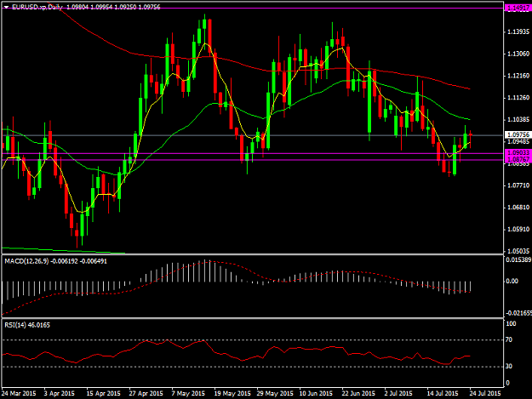Click the 1.10385 price axis value
The width and height of the screenshot is (532, 399).
518,120
